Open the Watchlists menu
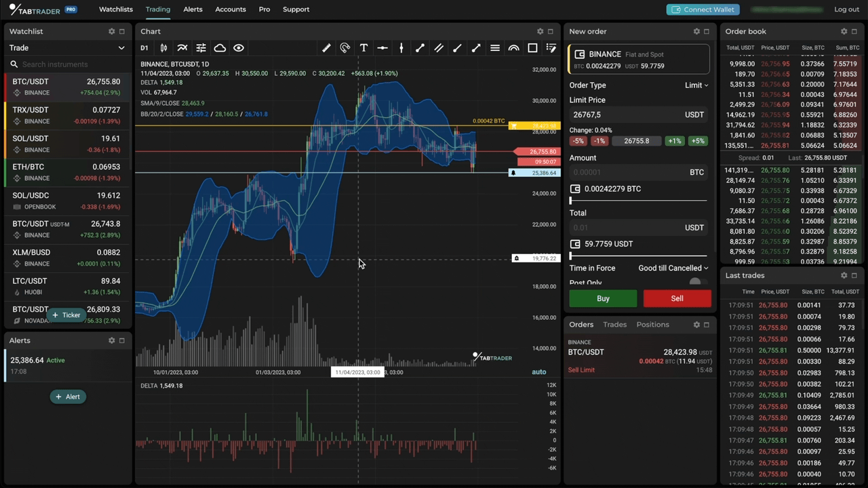Image resolution: width=868 pixels, height=488 pixels. 116,9
